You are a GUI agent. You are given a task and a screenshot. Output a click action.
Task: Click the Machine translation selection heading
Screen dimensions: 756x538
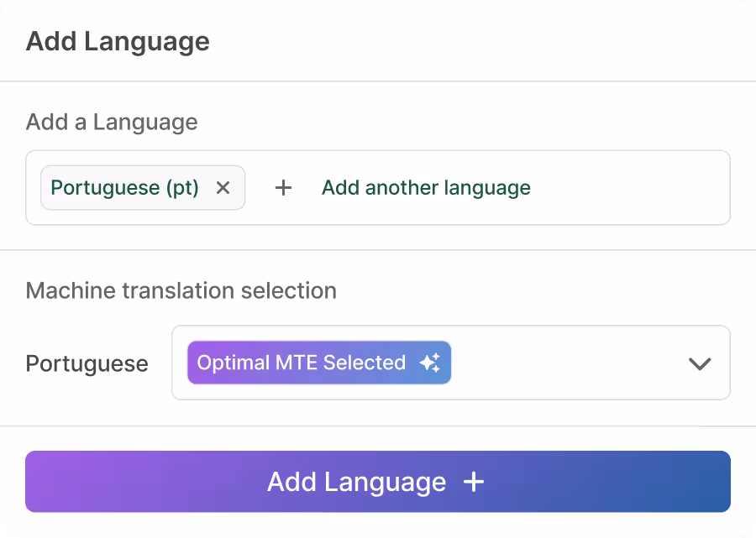coord(181,291)
